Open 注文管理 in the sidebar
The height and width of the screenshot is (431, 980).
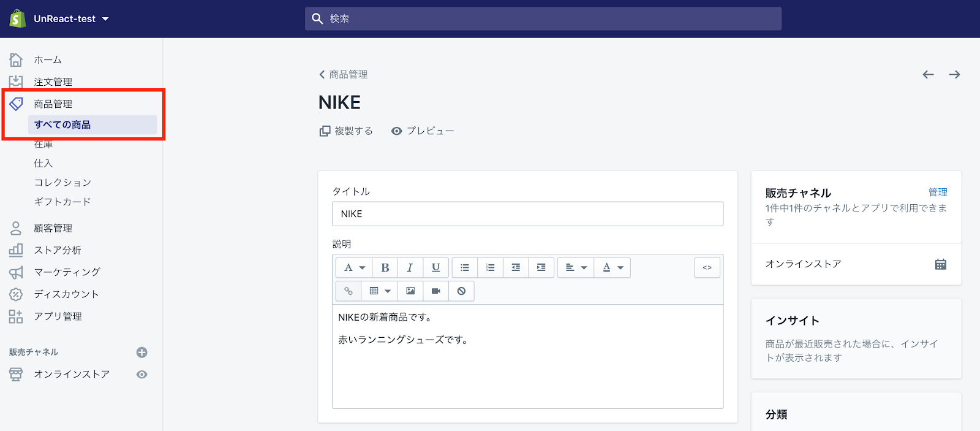pos(53,82)
